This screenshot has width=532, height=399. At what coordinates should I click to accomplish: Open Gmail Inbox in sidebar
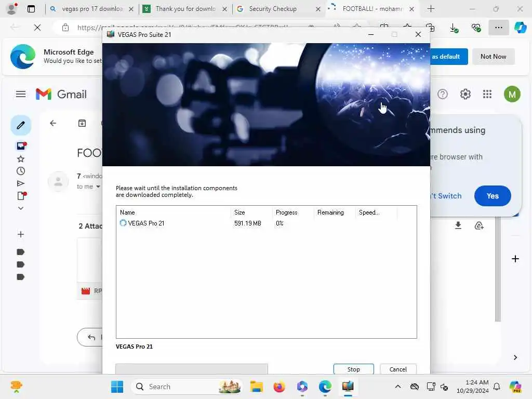pos(21,146)
